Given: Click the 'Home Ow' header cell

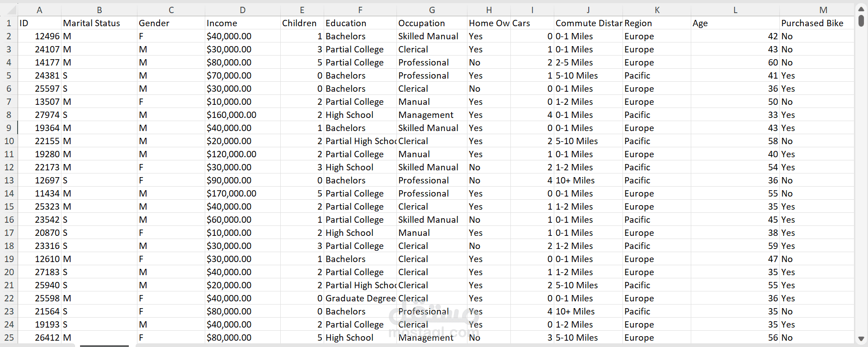Looking at the screenshot, I should click(x=489, y=23).
